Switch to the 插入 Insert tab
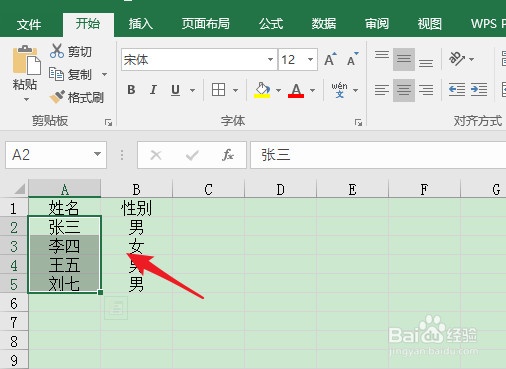 [x=140, y=24]
